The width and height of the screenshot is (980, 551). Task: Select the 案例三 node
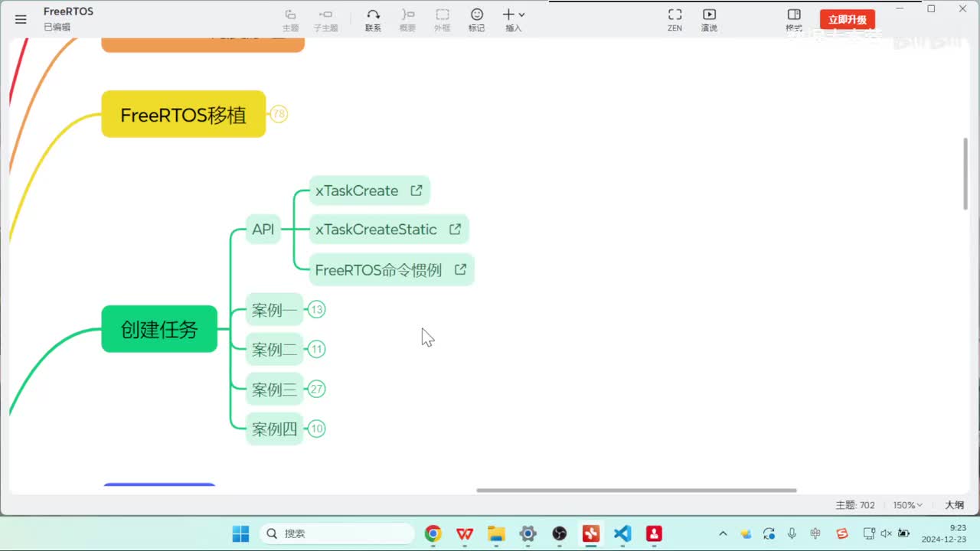274,390
